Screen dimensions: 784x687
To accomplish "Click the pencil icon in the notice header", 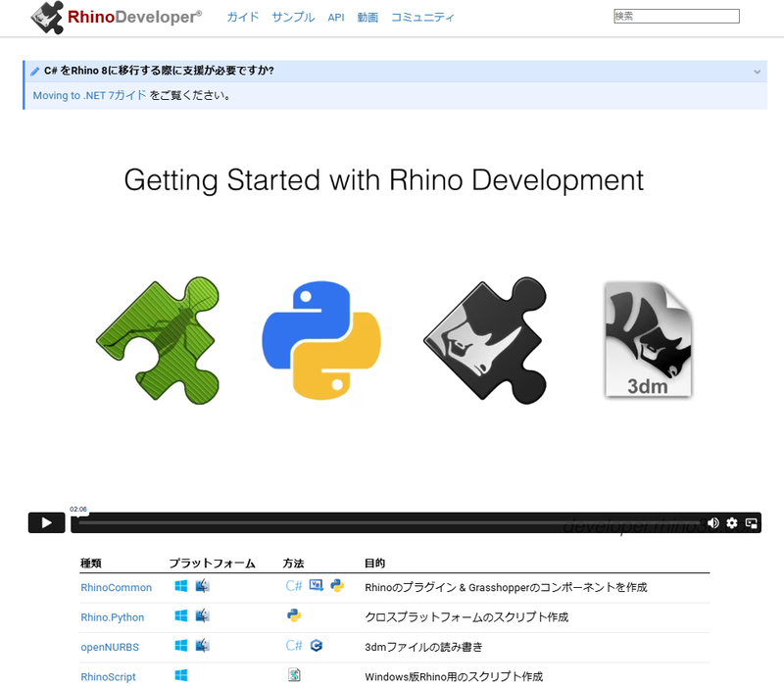I will (34, 72).
